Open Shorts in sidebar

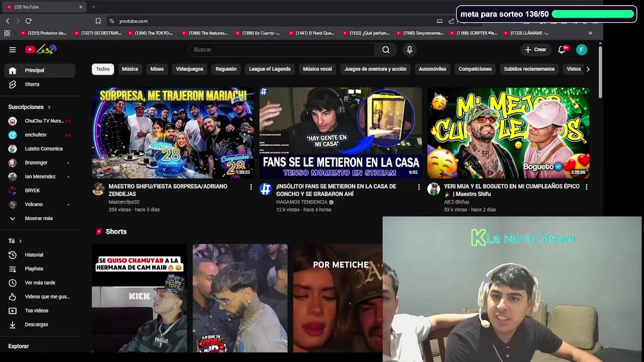click(x=40, y=84)
